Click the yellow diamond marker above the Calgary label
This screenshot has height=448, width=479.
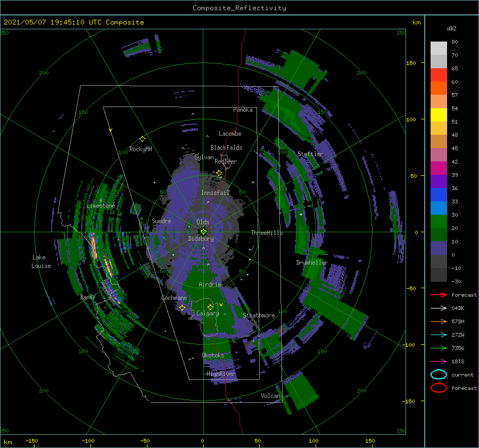click(210, 307)
